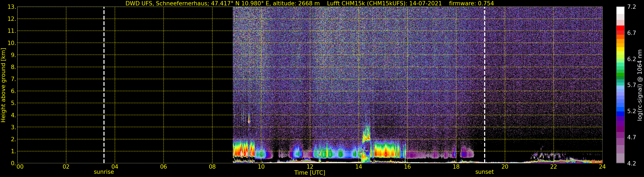Click the 'firmware: 0.754' text
The width and height of the screenshot is (644, 177).
point(471,3)
